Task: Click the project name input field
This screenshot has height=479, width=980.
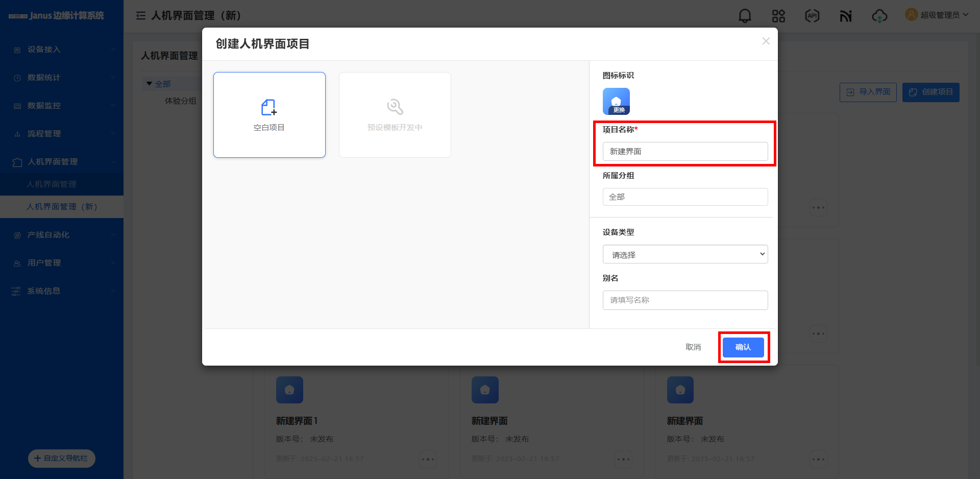Action: pos(685,152)
